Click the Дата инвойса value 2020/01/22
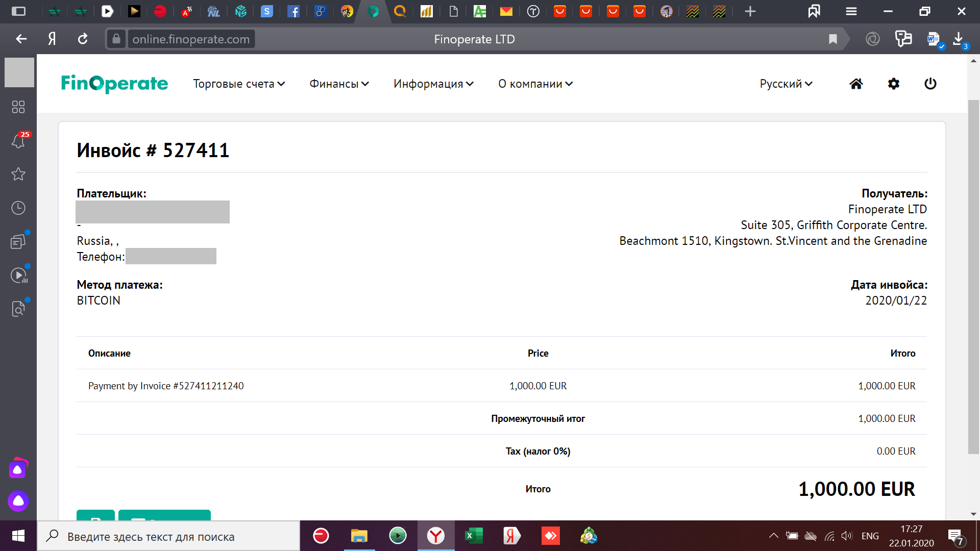 coord(896,300)
